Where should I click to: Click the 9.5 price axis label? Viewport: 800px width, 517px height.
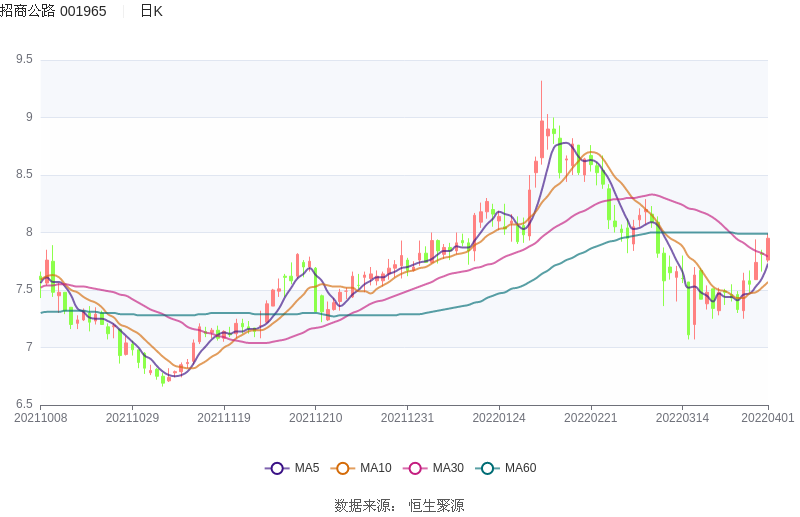[24, 60]
